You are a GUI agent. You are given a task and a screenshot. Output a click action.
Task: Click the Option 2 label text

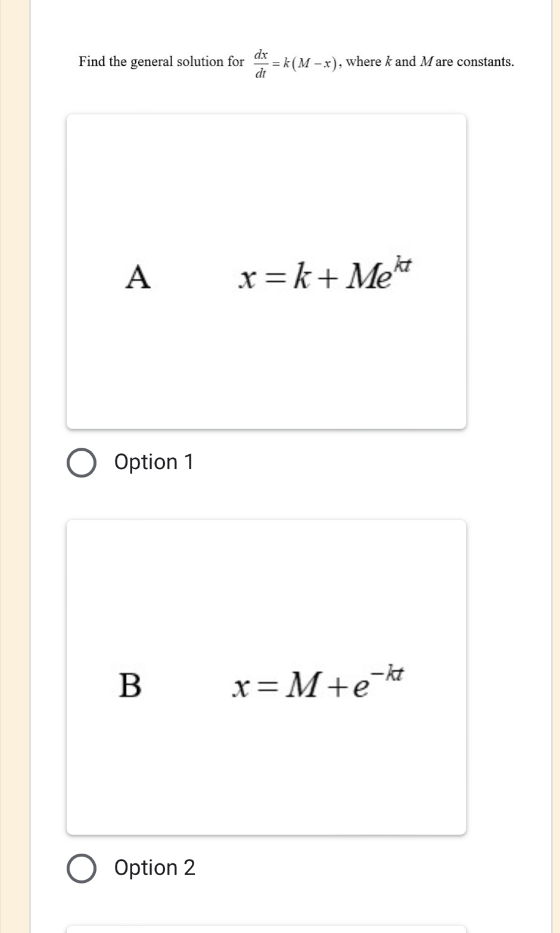coord(154,867)
